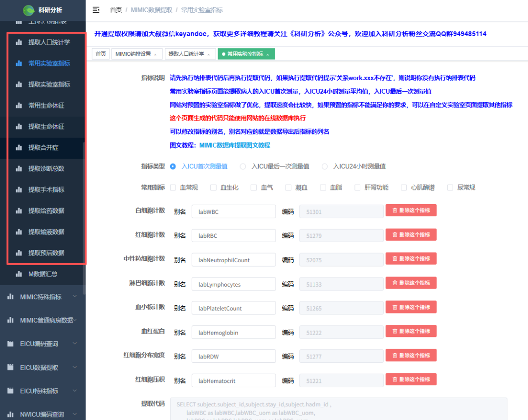Viewport: 528px width, 420px height.
Task: Click the 科研分析 green leaf logo
Action: click(29, 10)
